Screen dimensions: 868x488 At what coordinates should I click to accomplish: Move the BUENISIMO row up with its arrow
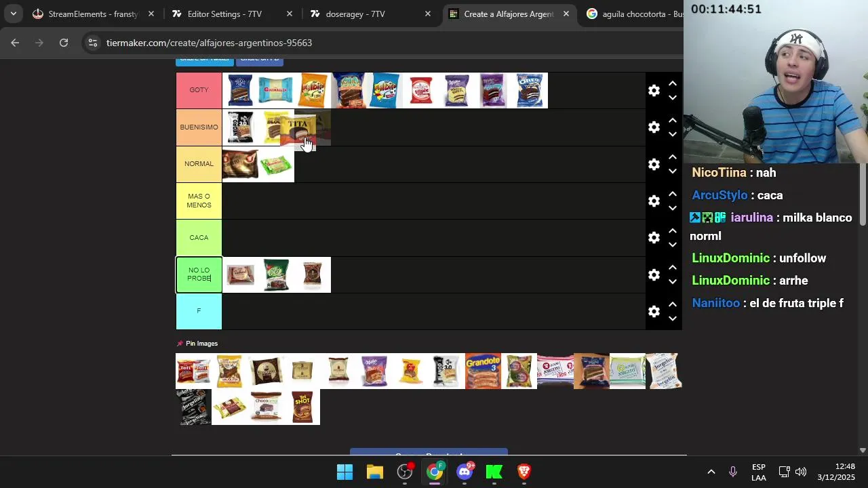pyautogui.click(x=672, y=120)
